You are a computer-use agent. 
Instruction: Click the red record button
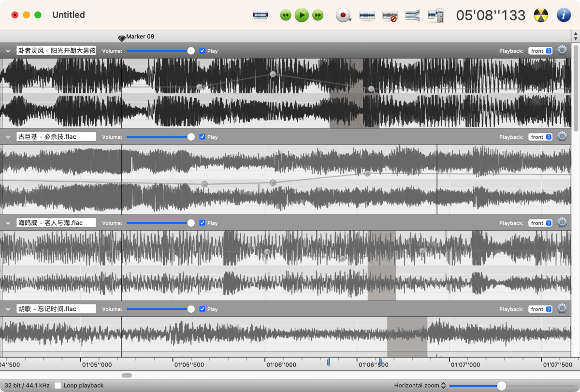click(343, 15)
